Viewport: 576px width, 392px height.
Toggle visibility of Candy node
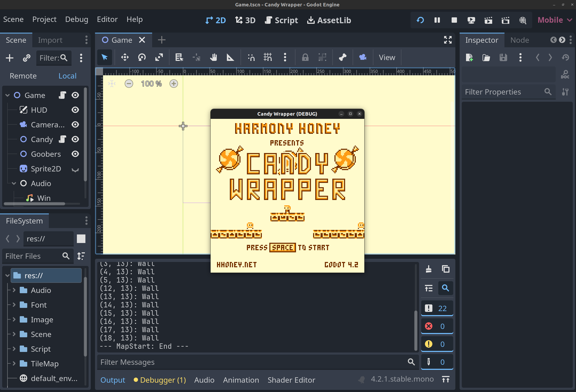[x=75, y=139]
